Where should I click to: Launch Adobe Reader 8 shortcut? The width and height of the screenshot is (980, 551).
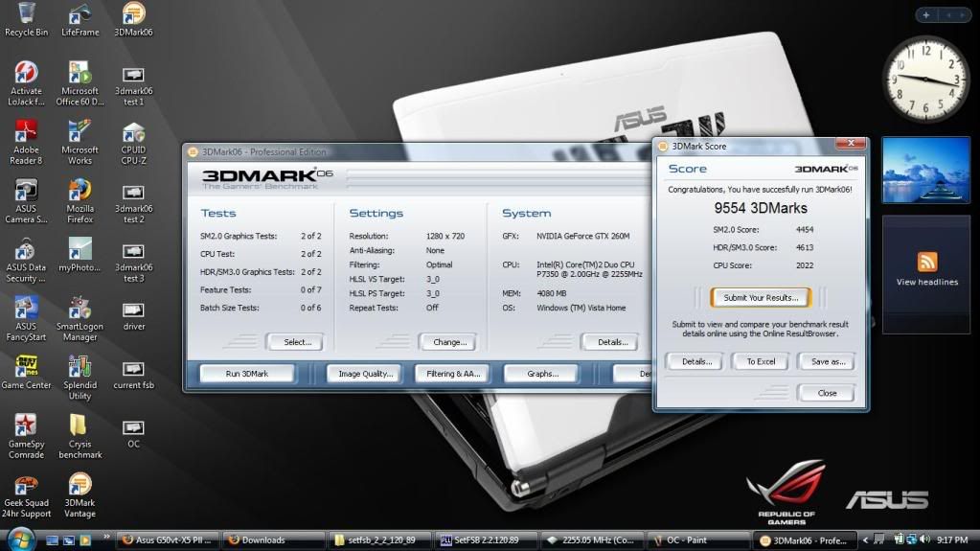pos(26,143)
